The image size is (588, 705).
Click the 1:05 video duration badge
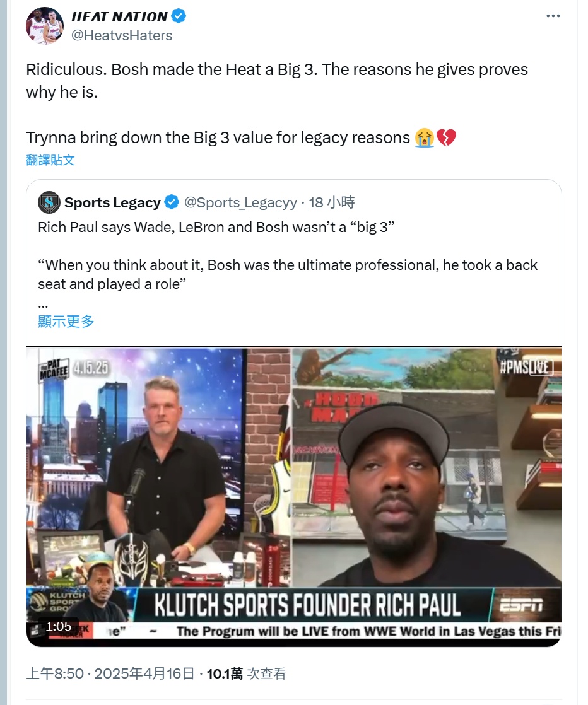[59, 626]
